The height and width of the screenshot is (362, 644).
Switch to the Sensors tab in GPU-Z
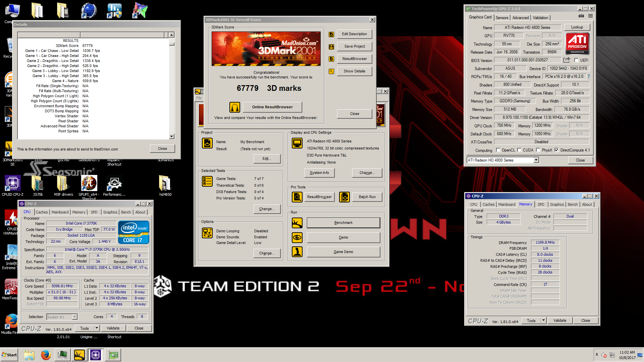point(502,18)
